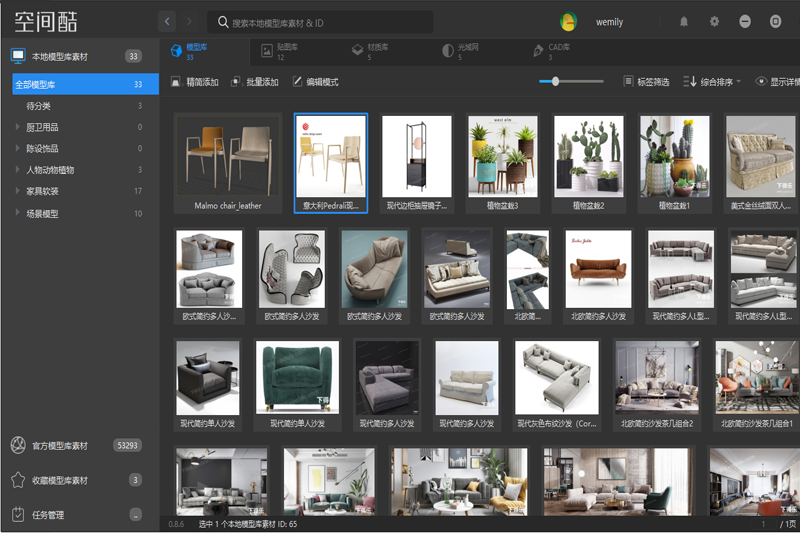The height and width of the screenshot is (533, 800).
Task: Click the 批量添加 batch add button
Action: click(x=255, y=82)
